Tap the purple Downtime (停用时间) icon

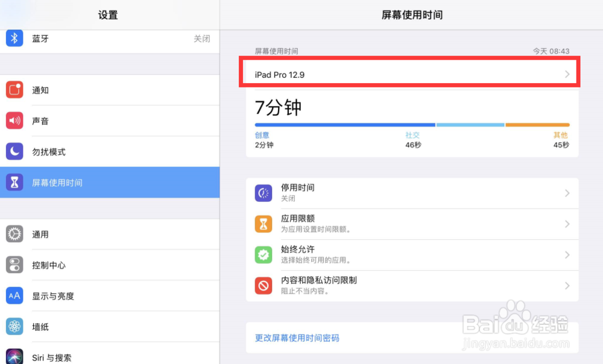(264, 193)
